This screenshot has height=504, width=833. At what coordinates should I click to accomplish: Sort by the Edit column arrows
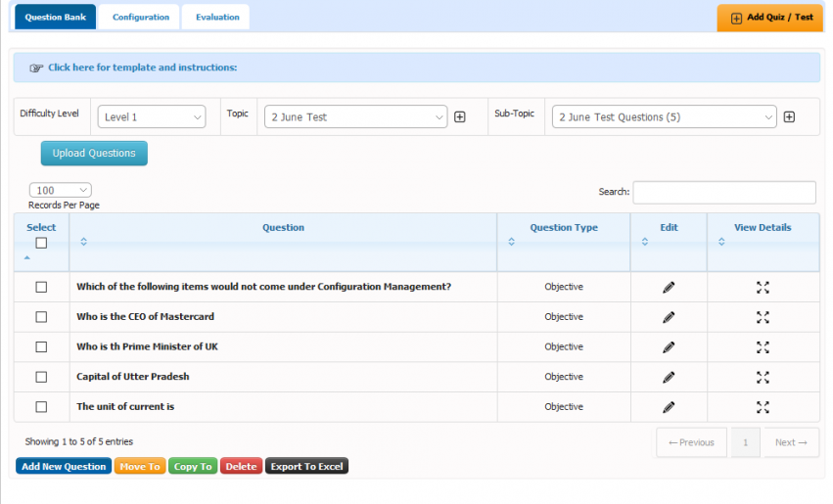tap(644, 242)
